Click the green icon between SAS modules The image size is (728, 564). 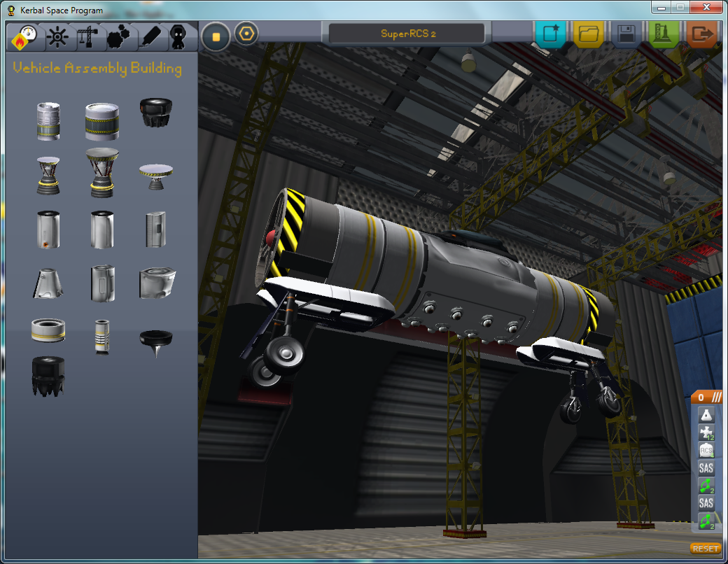pos(706,486)
